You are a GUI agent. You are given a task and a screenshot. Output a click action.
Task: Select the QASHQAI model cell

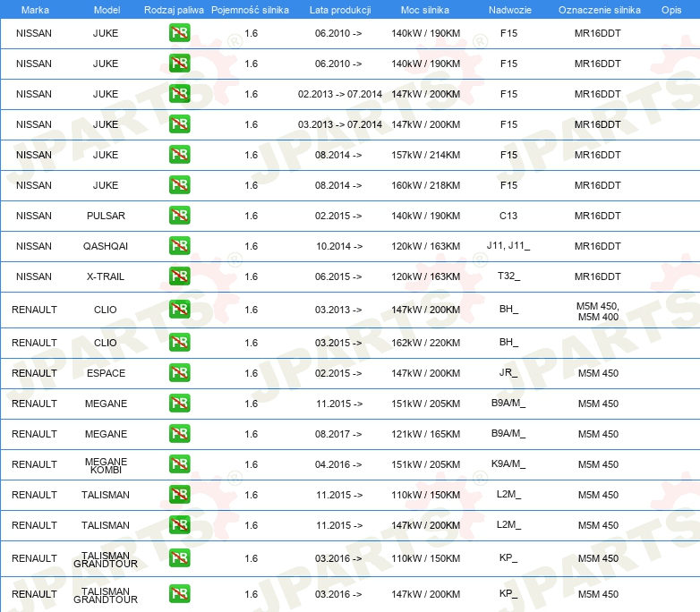106,246
